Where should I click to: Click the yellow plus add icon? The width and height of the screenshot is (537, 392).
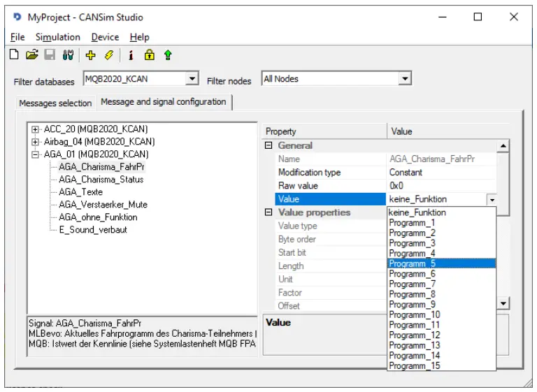coord(90,55)
